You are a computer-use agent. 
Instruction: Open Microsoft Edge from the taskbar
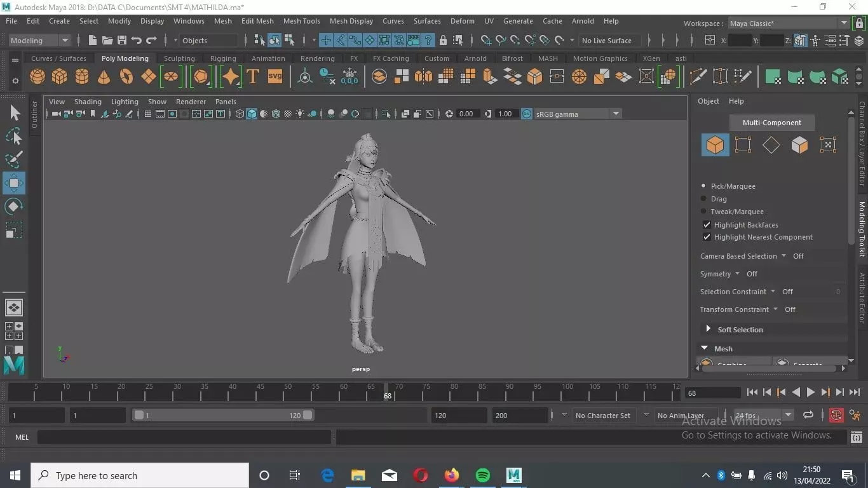pos(328,475)
